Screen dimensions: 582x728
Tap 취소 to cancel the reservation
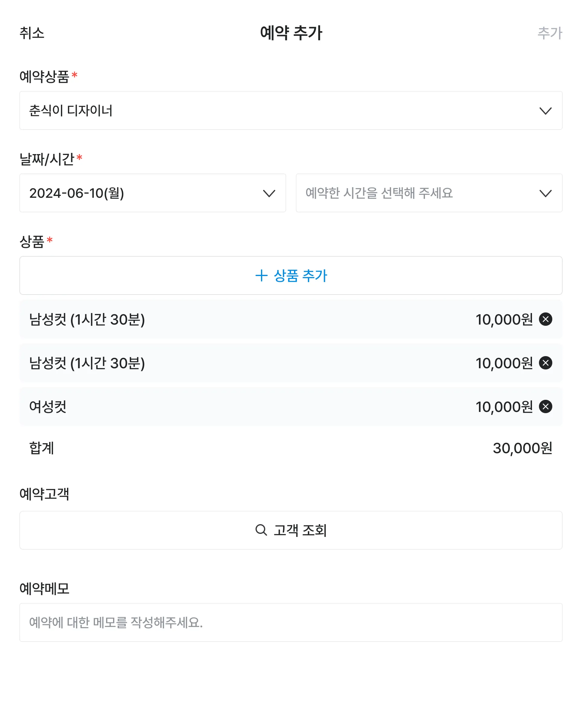tap(32, 33)
